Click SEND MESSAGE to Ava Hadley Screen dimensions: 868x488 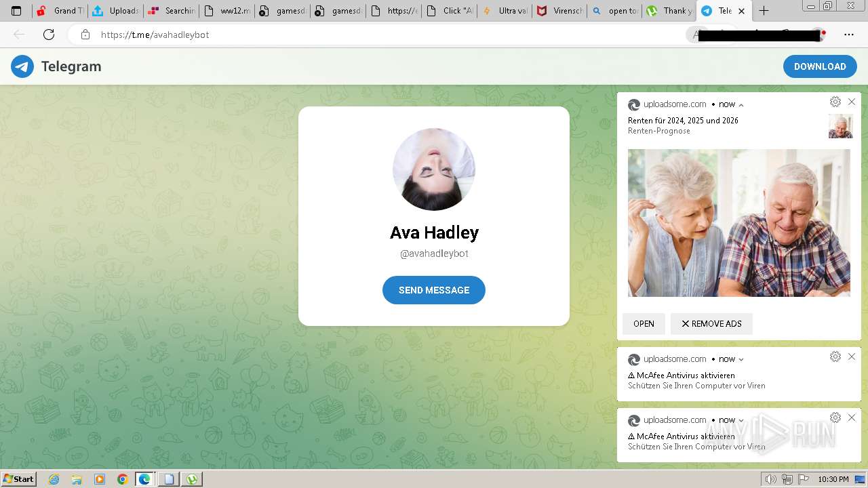(x=434, y=290)
